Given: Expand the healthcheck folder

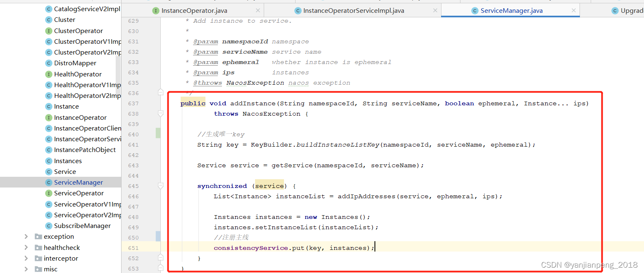Looking at the screenshot, I should (26, 247).
